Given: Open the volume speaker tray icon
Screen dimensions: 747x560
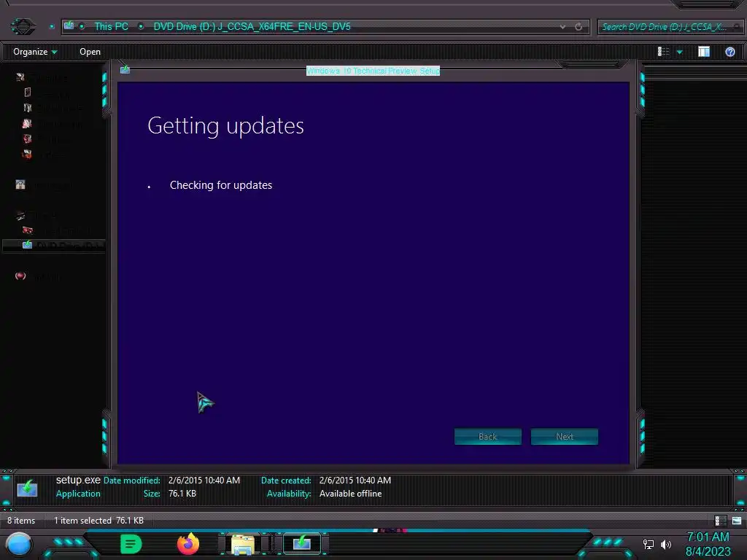Looking at the screenshot, I should 666,544.
